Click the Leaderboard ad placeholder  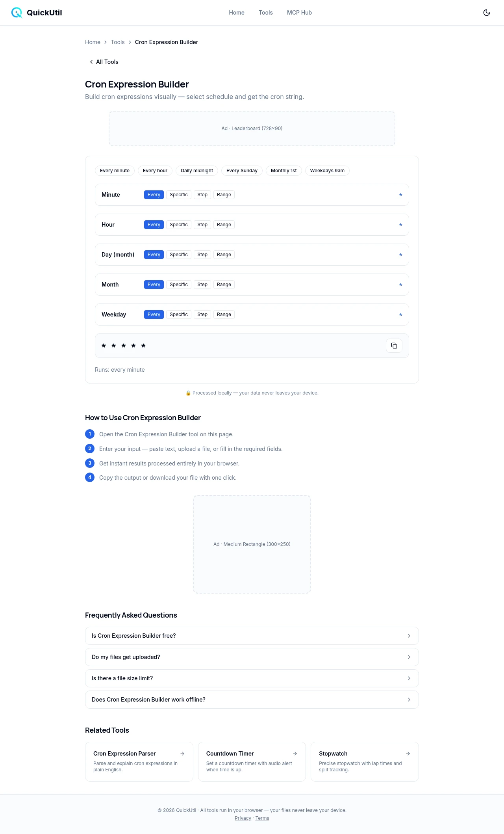[x=252, y=128]
